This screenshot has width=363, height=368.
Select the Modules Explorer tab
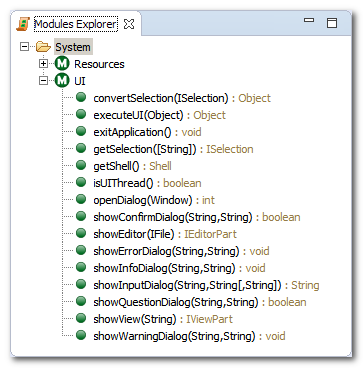pyautogui.click(x=76, y=24)
